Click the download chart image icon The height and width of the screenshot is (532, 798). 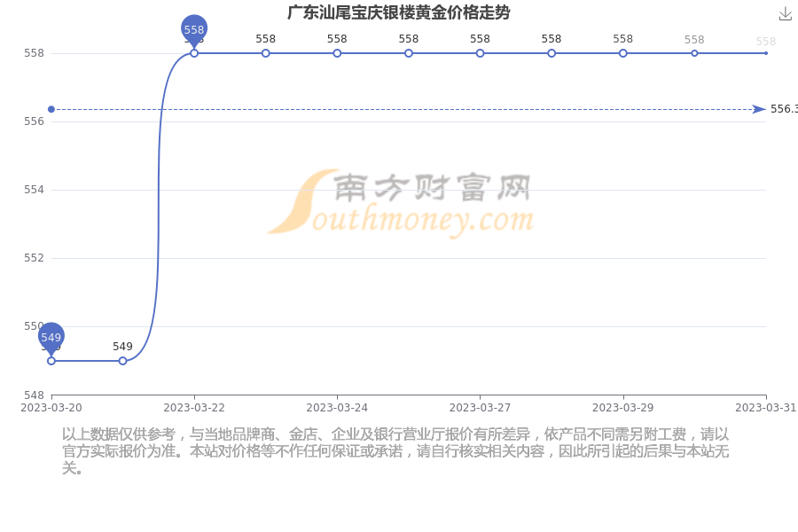(786, 14)
